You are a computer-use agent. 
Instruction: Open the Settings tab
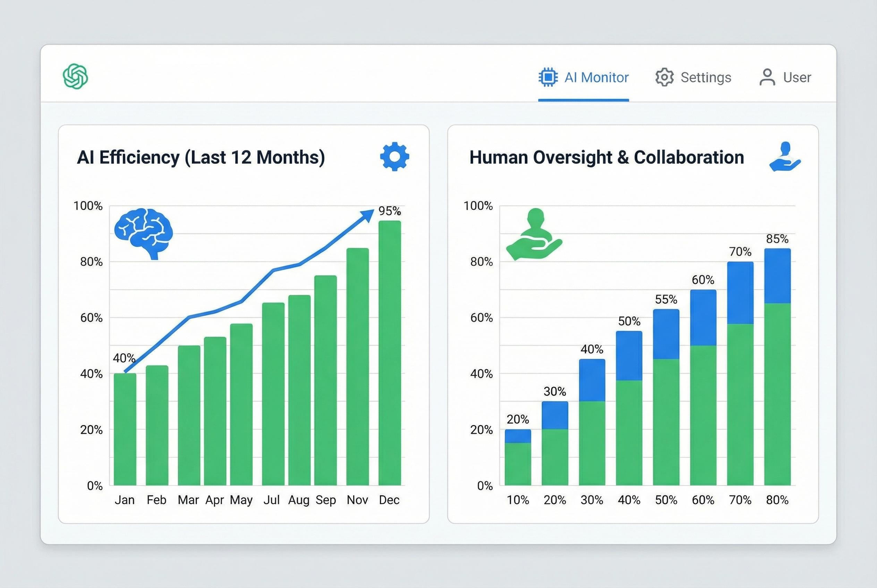706,77
